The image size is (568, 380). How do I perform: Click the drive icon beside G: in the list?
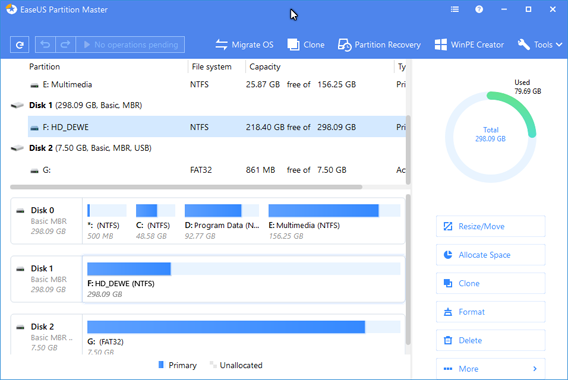coord(34,171)
